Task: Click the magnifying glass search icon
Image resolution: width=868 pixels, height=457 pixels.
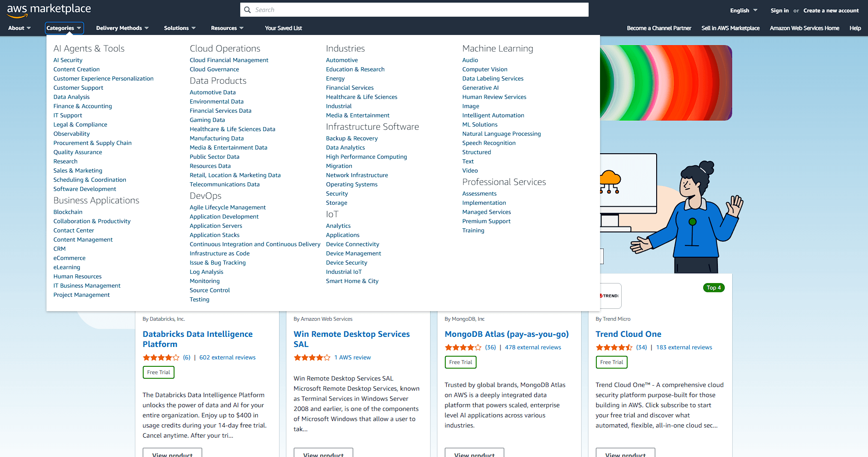Action: [x=248, y=10]
